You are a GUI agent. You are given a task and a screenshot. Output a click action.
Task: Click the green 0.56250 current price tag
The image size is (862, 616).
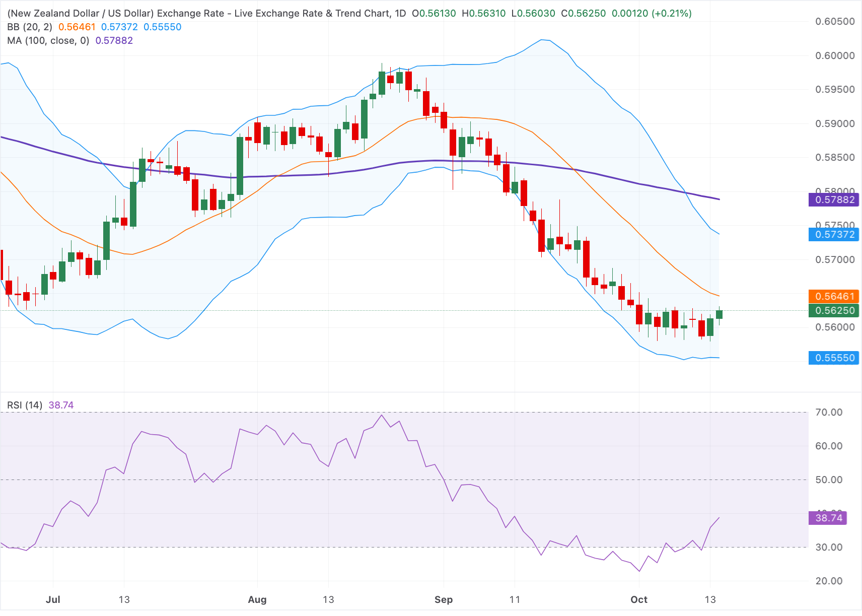pos(834,310)
